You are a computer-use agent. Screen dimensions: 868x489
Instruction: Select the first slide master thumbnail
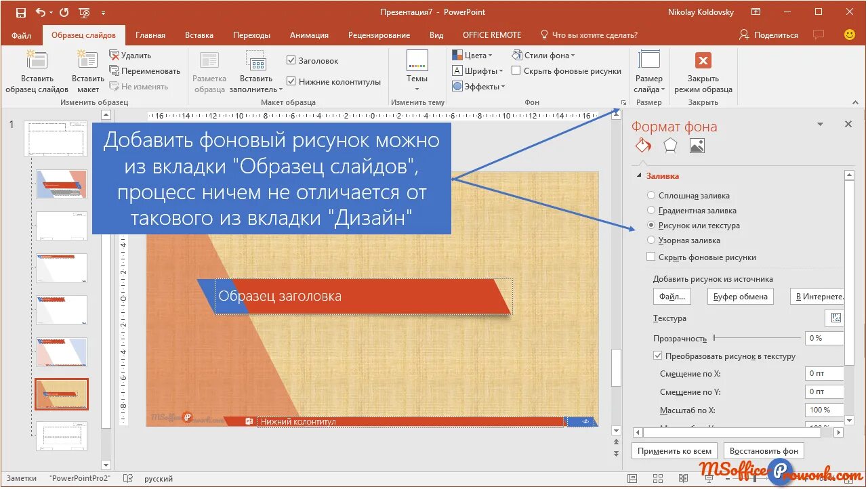pyautogui.click(x=56, y=139)
